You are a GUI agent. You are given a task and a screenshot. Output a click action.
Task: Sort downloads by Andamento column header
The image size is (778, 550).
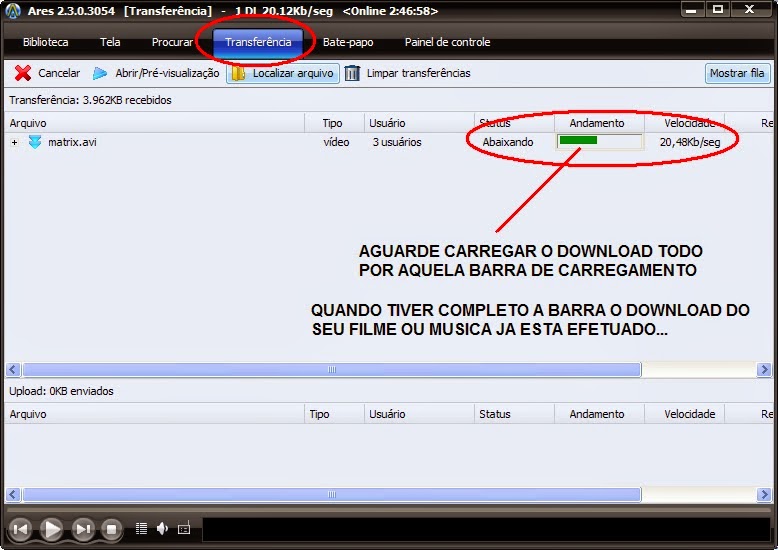pyautogui.click(x=599, y=123)
